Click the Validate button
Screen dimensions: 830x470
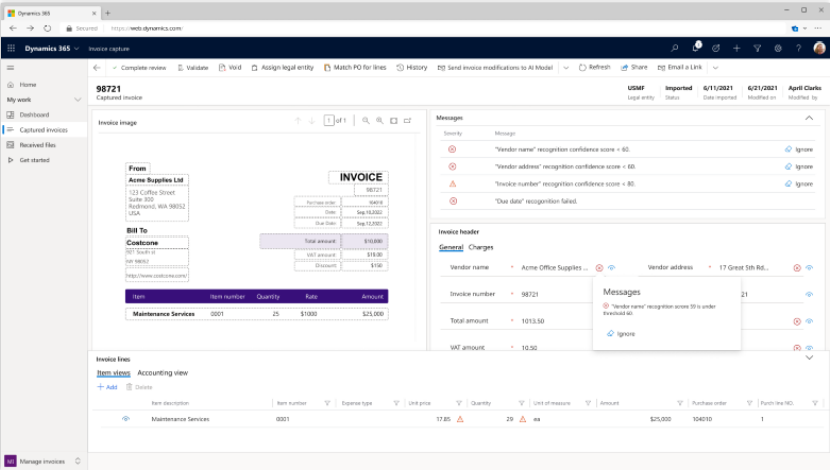[x=193, y=68]
